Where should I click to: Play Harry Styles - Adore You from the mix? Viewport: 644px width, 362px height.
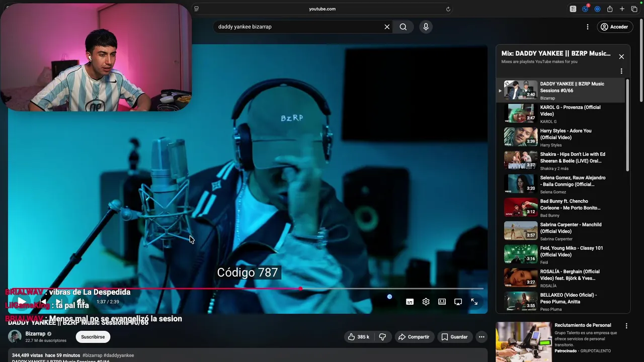click(x=560, y=137)
